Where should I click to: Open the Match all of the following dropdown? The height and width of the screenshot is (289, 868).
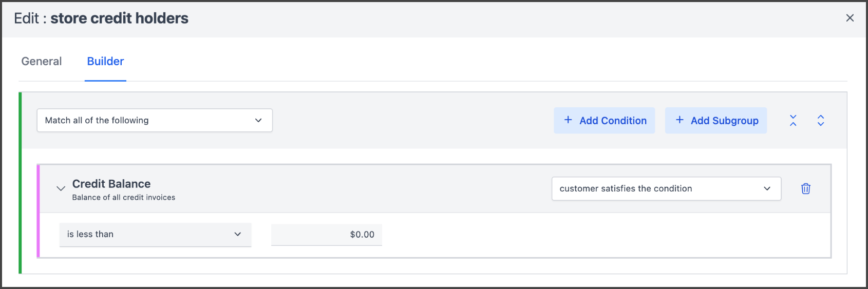tap(154, 120)
